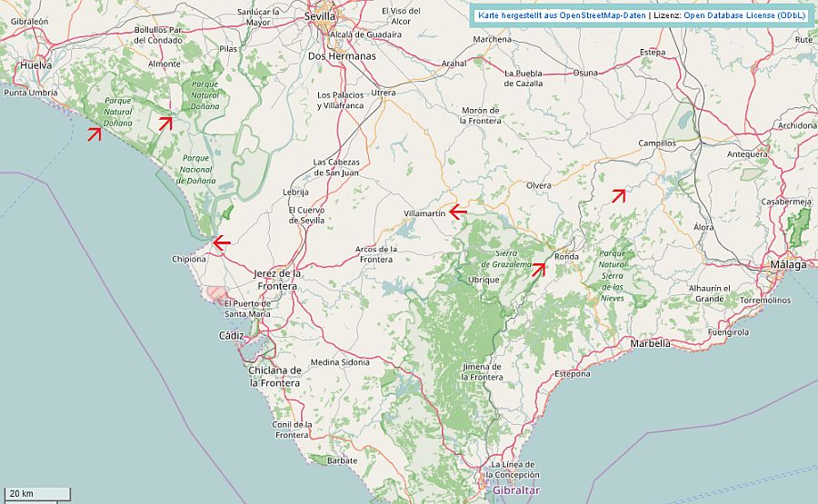
Task: Click the Jerez de la Frontera label
Action: click(277, 280)
